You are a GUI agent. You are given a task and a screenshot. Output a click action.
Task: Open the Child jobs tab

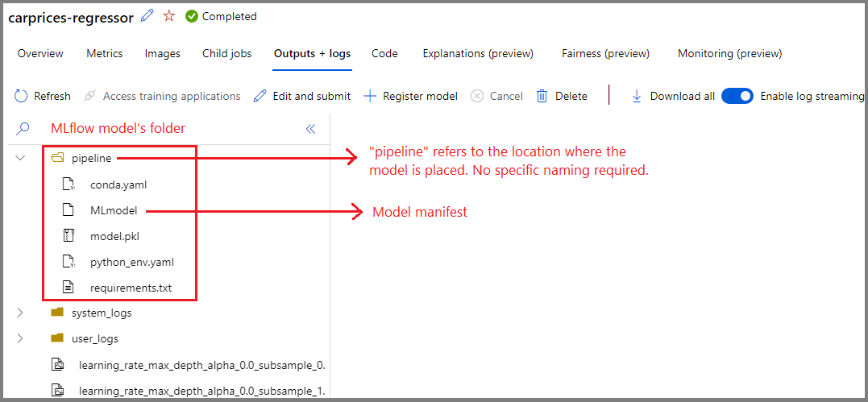227,54
